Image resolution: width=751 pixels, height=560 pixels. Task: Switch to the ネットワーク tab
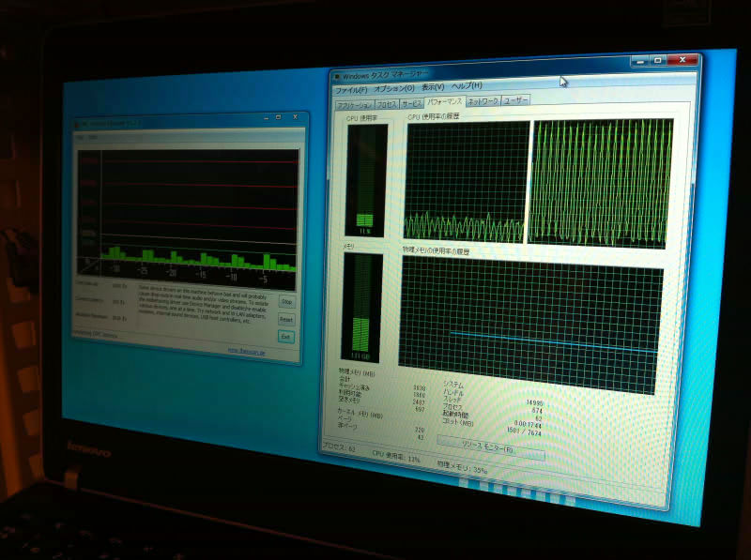(x=483, y=101)
